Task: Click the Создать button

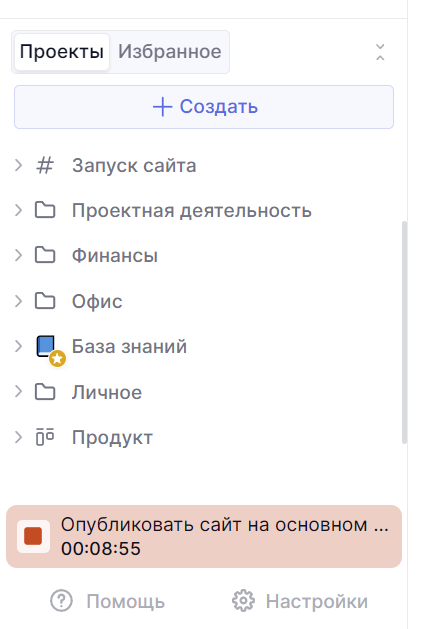Action: point(204,107)
